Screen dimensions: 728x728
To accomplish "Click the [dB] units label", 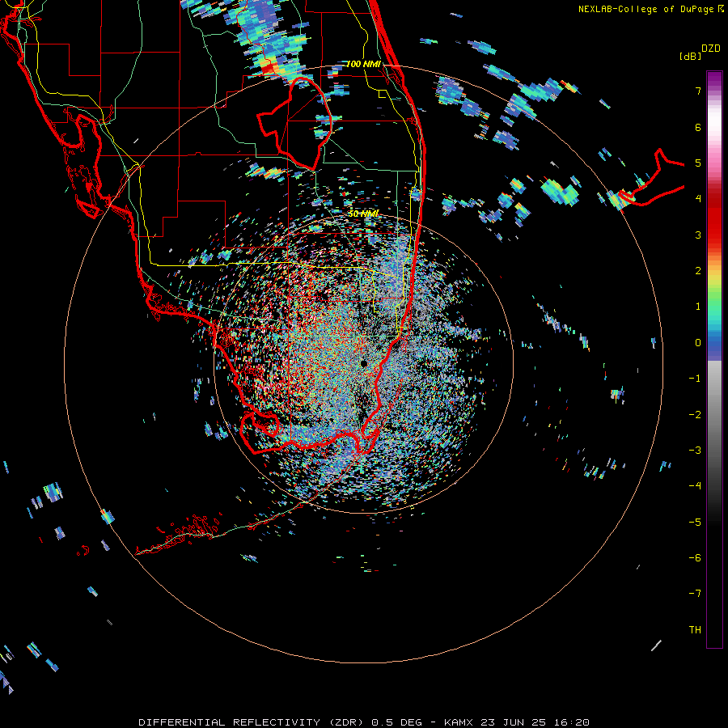I will click(690, 56).
